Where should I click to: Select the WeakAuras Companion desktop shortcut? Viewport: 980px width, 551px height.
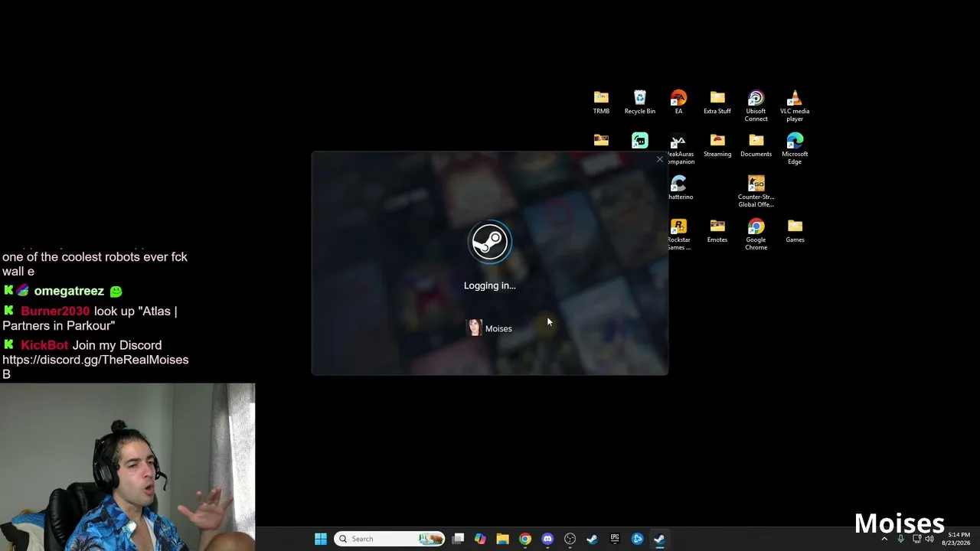click(x=679, y=149)
